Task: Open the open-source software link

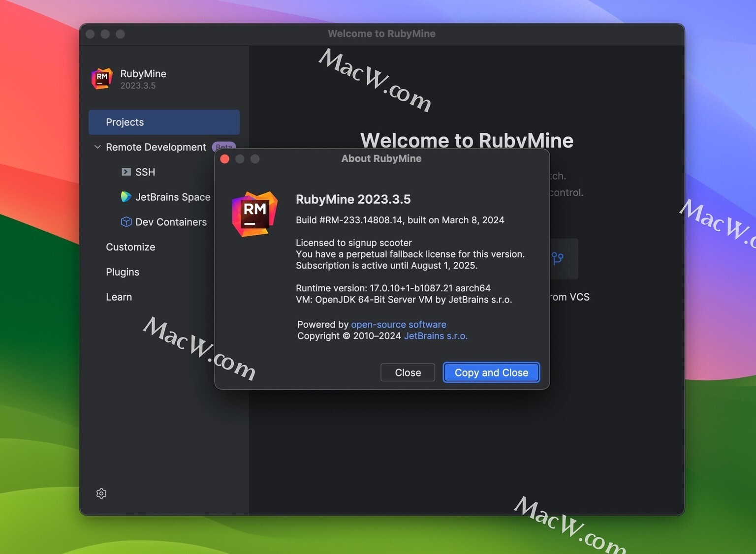Action: click(x=399, y=324)
